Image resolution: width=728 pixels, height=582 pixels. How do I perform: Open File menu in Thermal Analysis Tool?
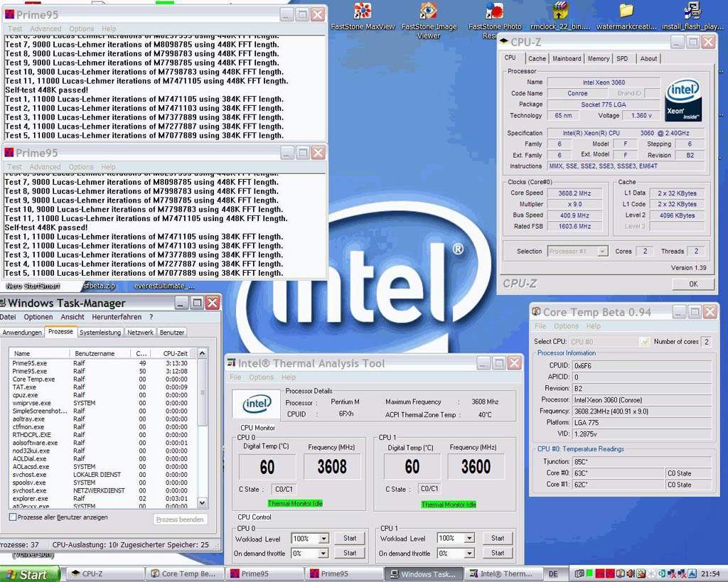pyautogui.click(x=235, y=377)
